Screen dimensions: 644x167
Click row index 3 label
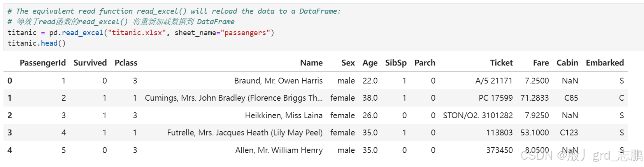(10, 133)
